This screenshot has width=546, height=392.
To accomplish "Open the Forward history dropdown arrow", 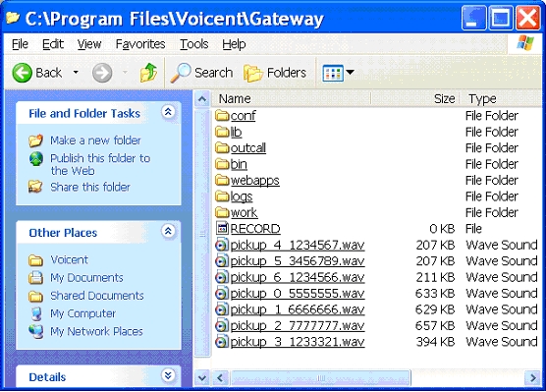I will point(125,73).
